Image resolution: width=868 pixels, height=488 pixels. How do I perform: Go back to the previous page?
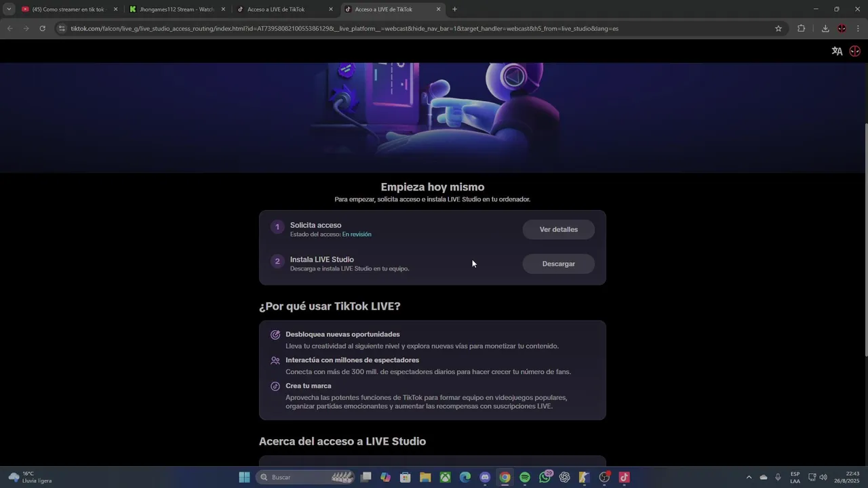[x=9, y=28]
